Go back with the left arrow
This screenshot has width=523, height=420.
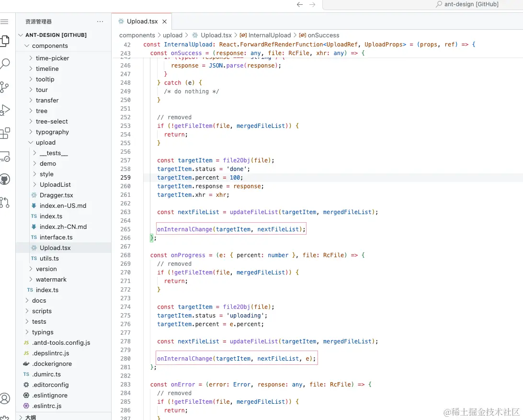tap(299, 4)
